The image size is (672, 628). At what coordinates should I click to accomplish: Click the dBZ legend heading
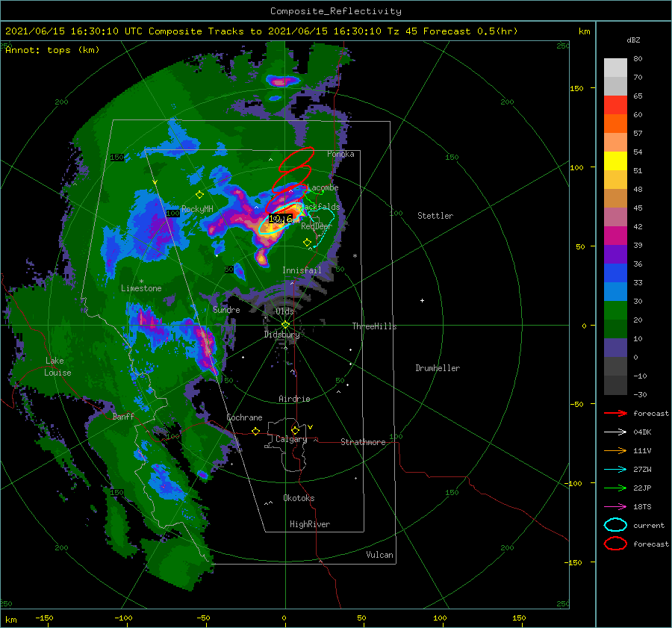pyautogui.click(x=633, y=40)
